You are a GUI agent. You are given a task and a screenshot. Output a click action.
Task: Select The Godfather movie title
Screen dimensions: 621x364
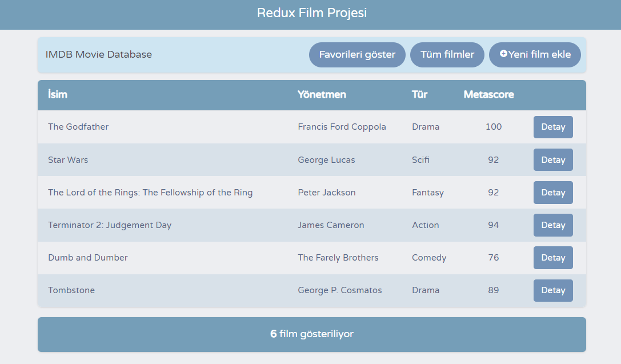[78, 127]
